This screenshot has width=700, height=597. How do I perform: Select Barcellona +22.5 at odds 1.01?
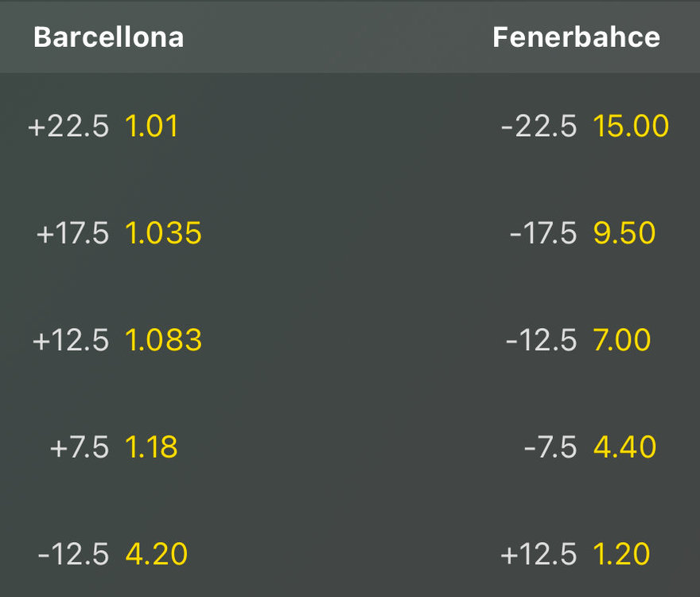coord(103,126)
